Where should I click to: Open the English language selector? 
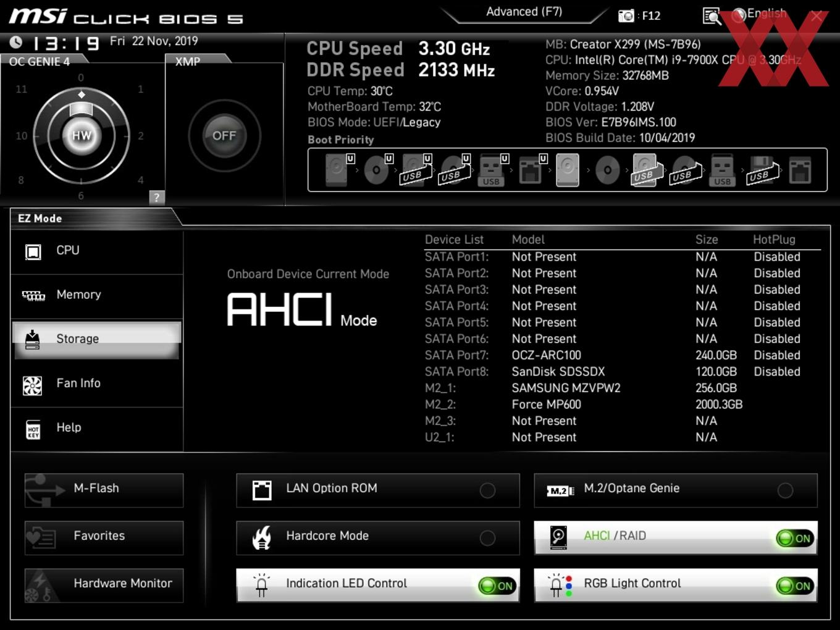pyautogui.click(x=760, y=14)
